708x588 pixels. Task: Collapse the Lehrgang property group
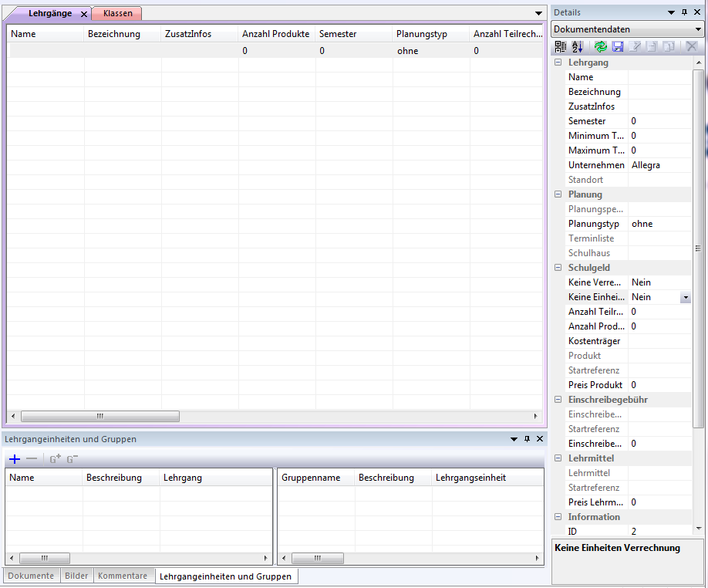point(558,63)
